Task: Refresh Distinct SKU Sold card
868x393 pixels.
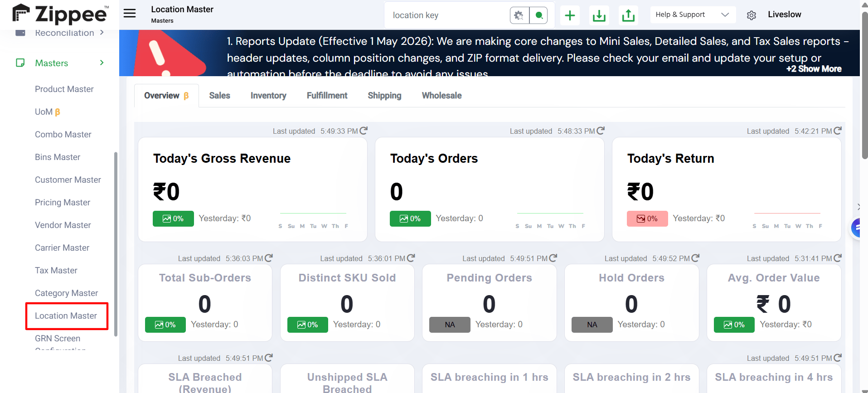Action: (411, 258)
